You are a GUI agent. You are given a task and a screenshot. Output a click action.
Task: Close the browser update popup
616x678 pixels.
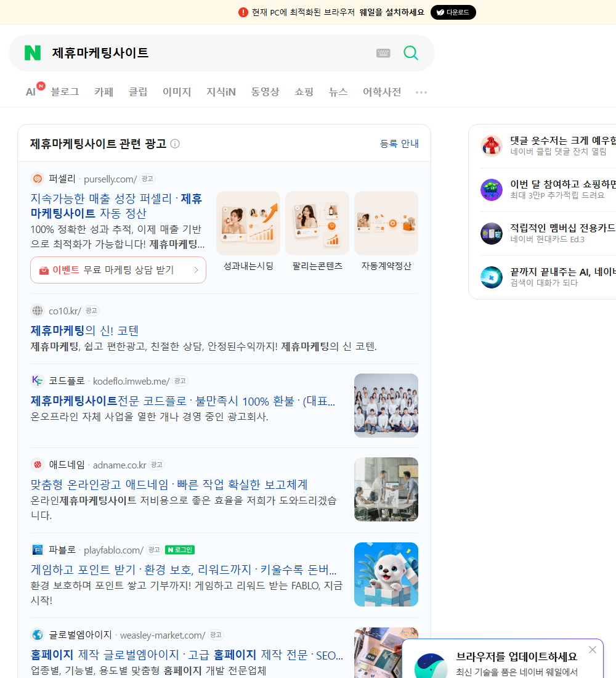(592, 650)
